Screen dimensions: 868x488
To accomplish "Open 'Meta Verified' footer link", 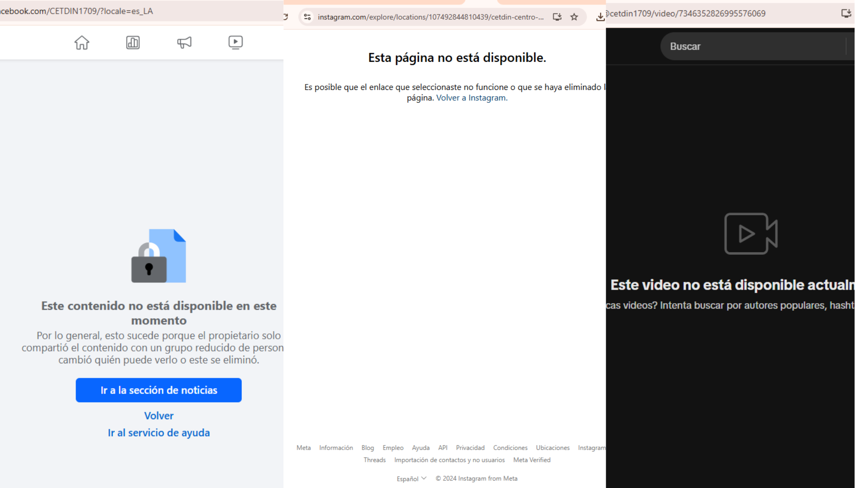I will (532, 460).
